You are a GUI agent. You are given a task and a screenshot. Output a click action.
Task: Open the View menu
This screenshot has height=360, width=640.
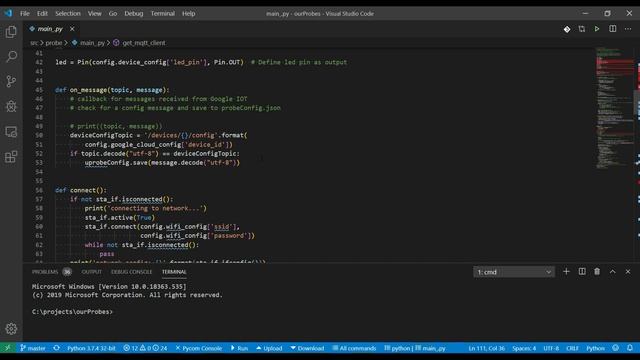coord(94,13)
